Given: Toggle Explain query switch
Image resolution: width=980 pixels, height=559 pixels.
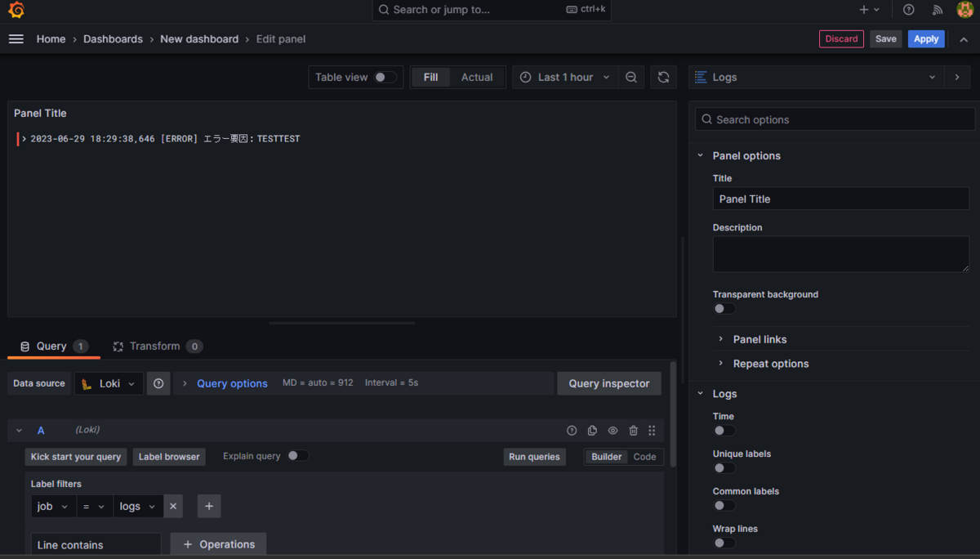Looking at the screenshot, I should 298,456.
